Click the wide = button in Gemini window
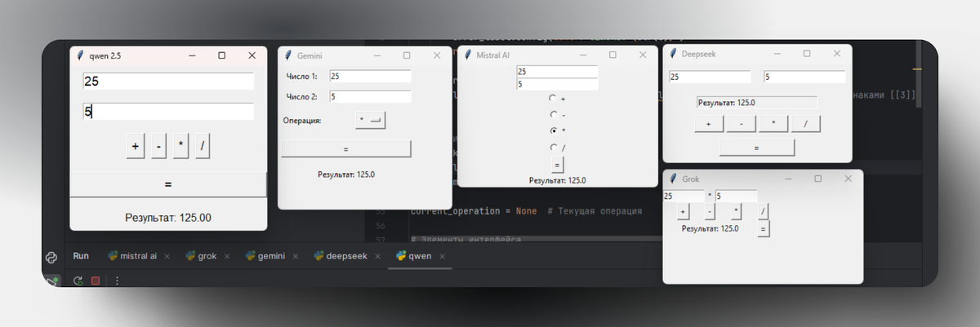 pos(346,149)
